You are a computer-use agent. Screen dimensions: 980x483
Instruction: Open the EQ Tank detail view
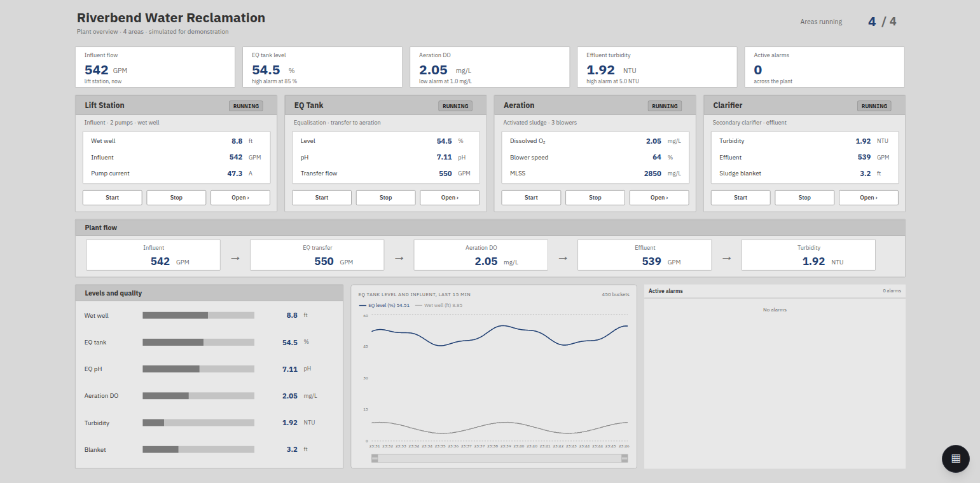450,198
